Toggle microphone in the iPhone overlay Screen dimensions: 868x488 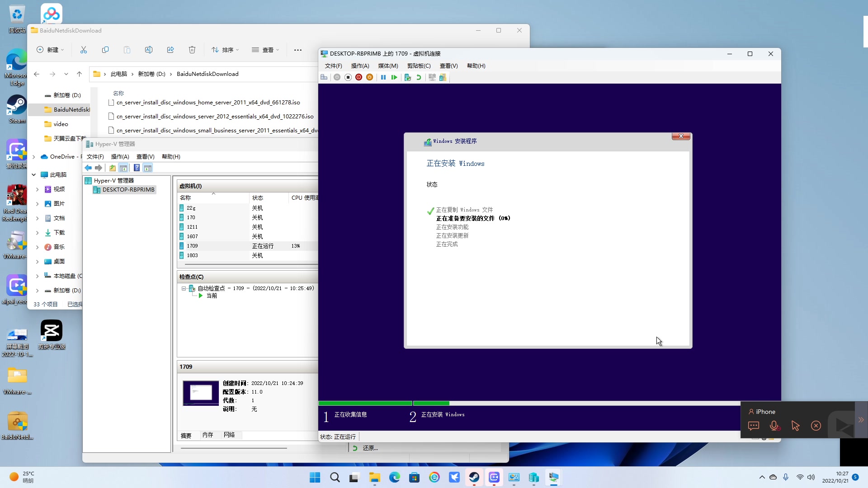[774, 426]
